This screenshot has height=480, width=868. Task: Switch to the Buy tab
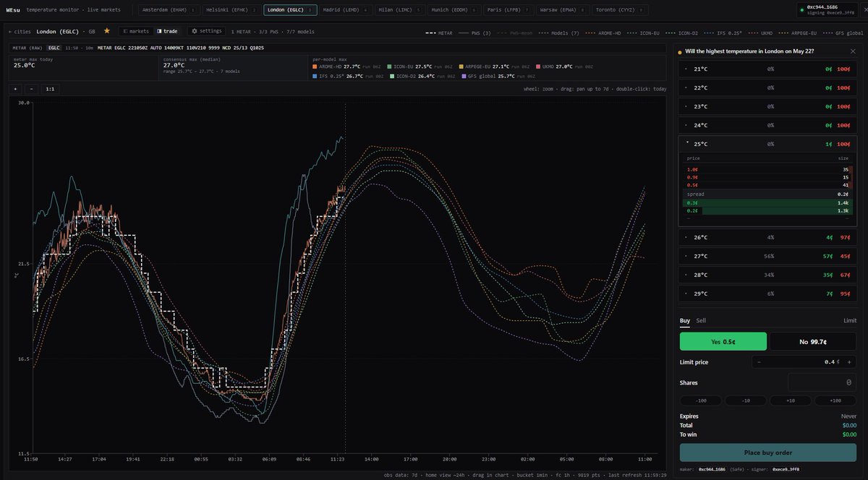[x=684, y=320]
